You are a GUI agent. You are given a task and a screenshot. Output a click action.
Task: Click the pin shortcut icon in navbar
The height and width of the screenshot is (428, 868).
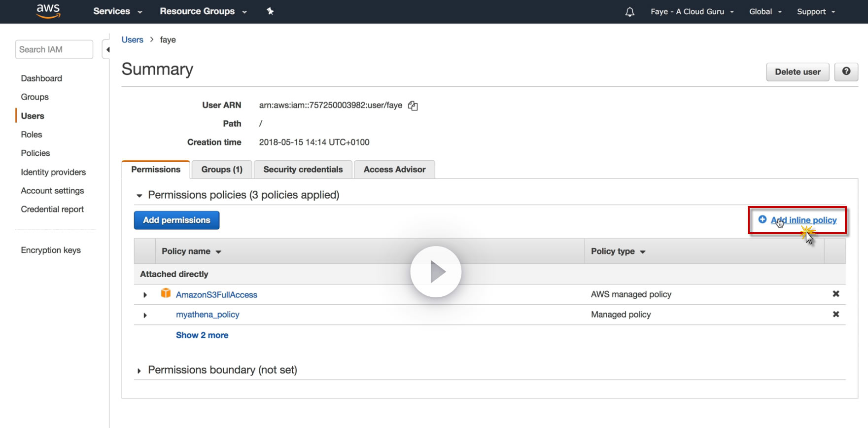(x=270, y=11)
